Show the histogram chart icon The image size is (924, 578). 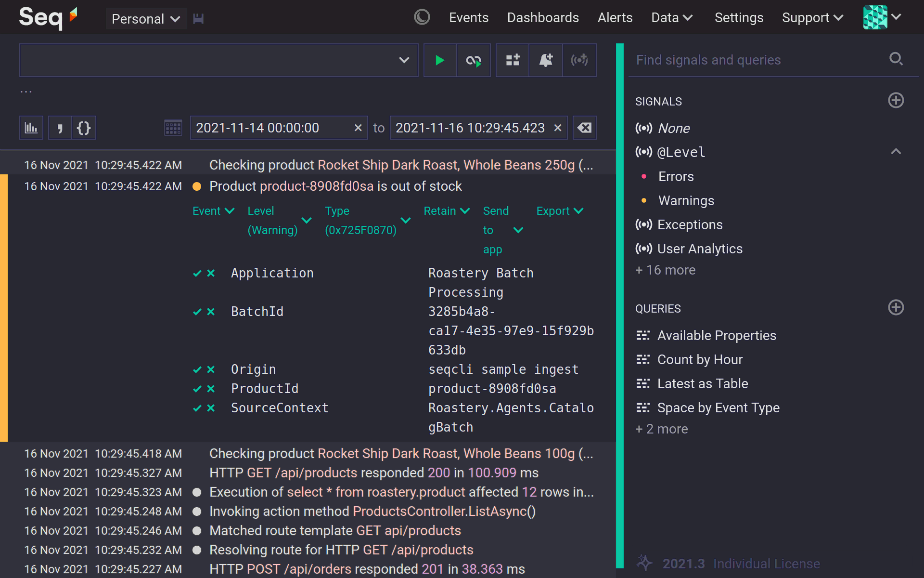tap(31, 128)
